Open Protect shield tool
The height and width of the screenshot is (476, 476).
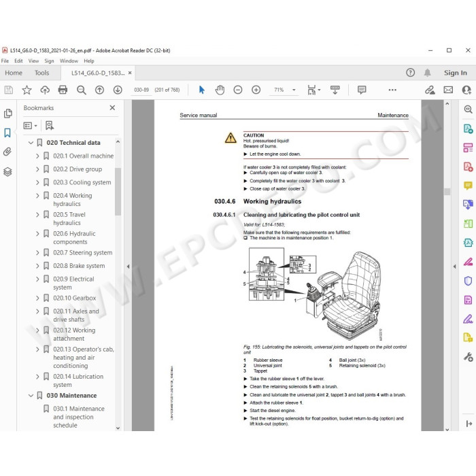[468, 281]
